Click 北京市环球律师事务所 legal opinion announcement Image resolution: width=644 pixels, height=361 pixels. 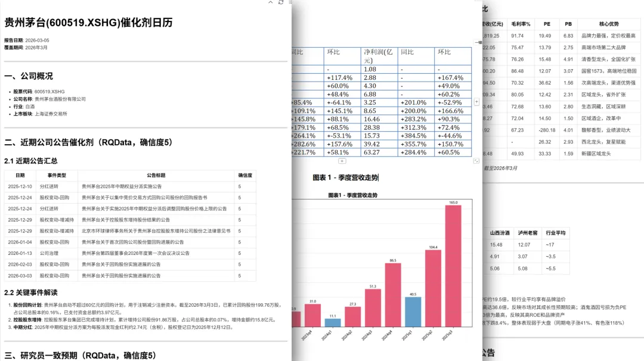tap(156, 231)
